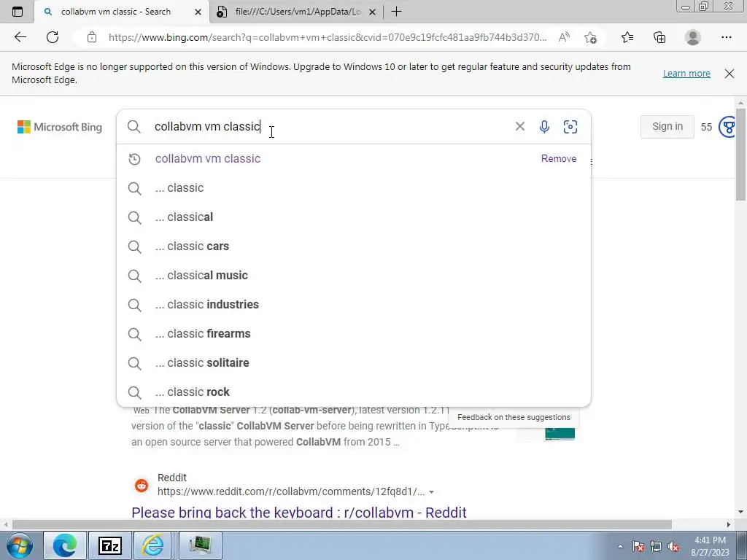Switch to the collabvm vm classic Search tab
Viewport: 747px width, 560px height.
pos(122,12)
